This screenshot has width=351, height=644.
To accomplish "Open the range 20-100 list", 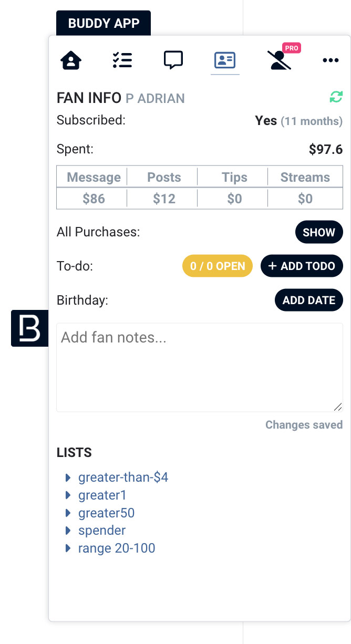I will tap(117, 548).
